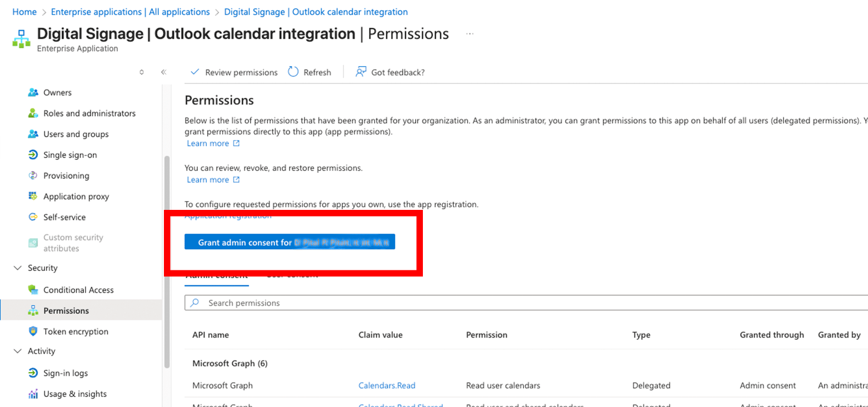This screenshot has width=868, height=407.
Task: Open Users and groups menu item
Action: [x=76, y=134]
